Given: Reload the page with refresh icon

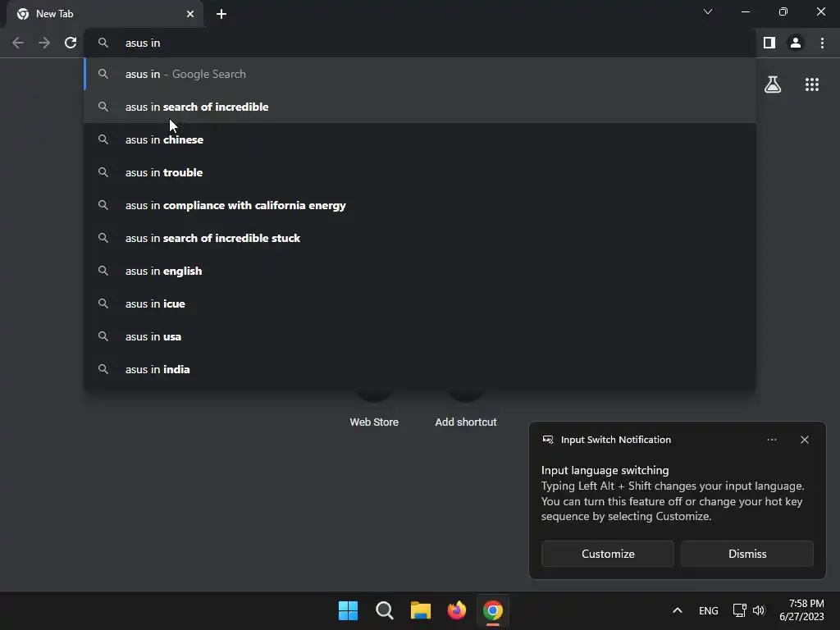Looking at the screenshot, I should (71, 43).
